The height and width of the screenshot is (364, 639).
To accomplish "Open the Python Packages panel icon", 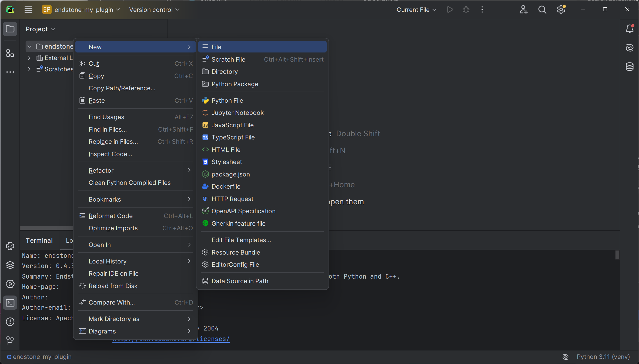I will (x=10, y=265).
